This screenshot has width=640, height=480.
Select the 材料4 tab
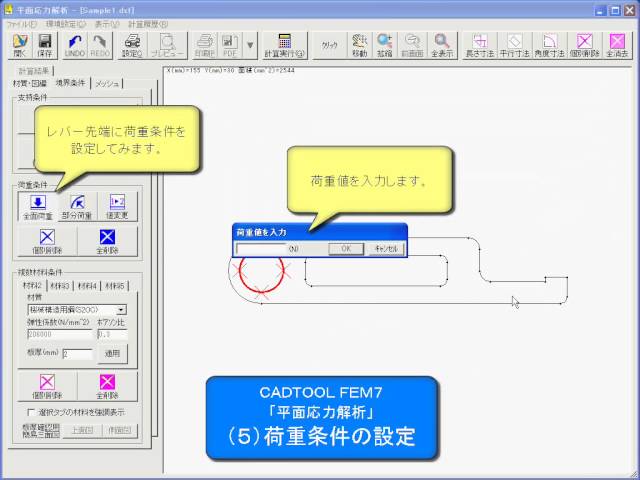click(87, 286)
